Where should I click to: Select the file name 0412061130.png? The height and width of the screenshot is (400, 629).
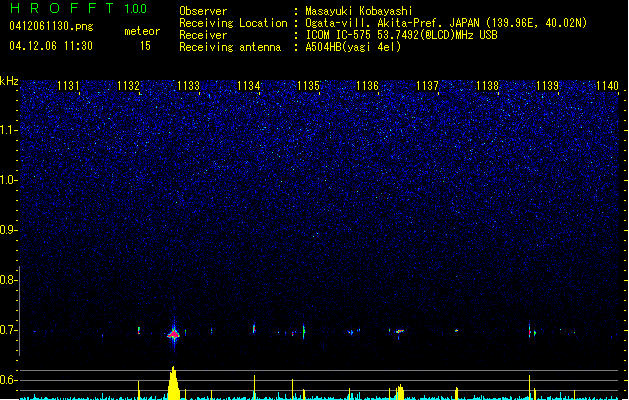(x=51, y=27)
